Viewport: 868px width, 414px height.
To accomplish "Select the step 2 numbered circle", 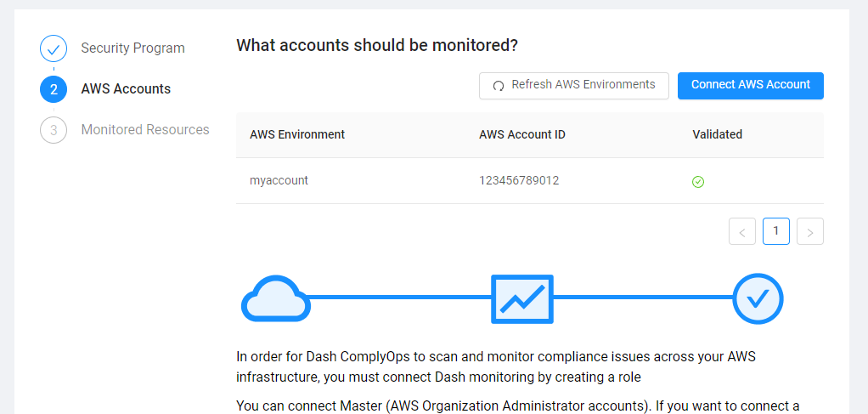I will click(54, 89).
